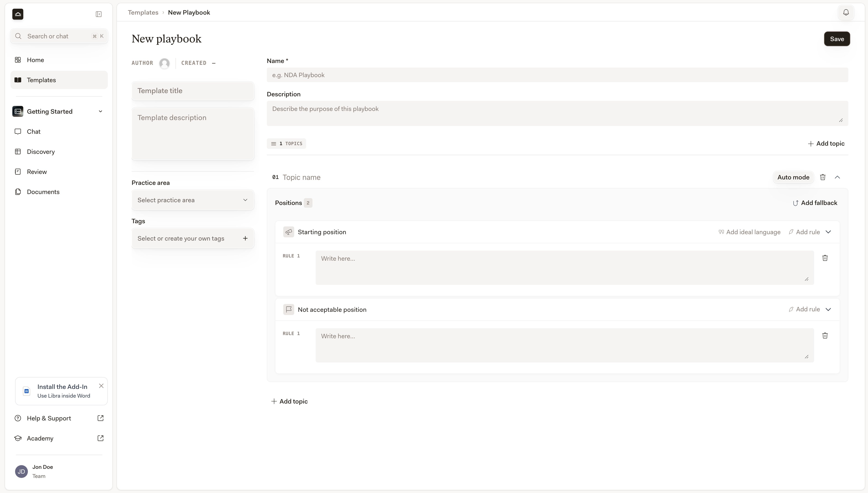Click the Template description field
868x493 pixels.
coord(193,134)
